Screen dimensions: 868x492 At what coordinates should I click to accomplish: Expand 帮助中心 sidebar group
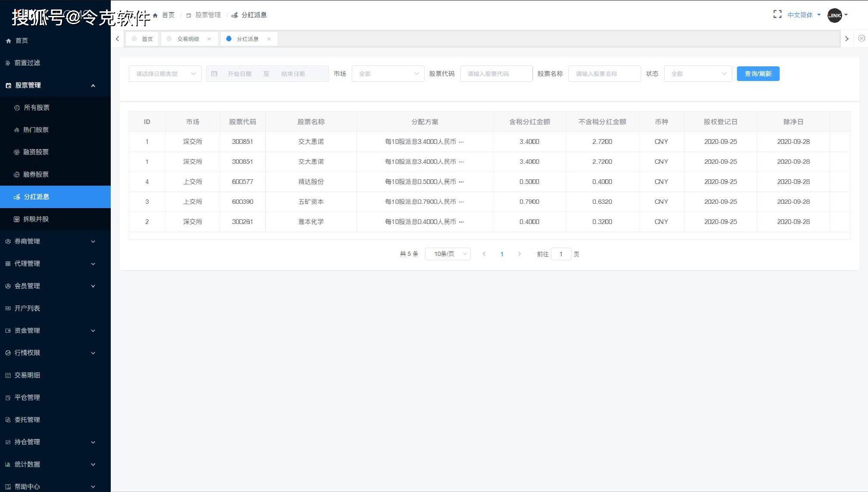coord(55,486)
